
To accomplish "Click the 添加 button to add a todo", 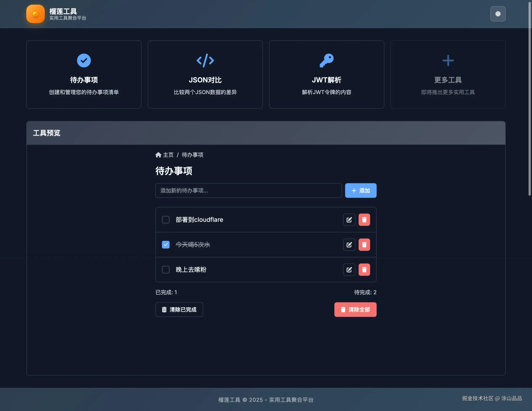I will point(361,191).
